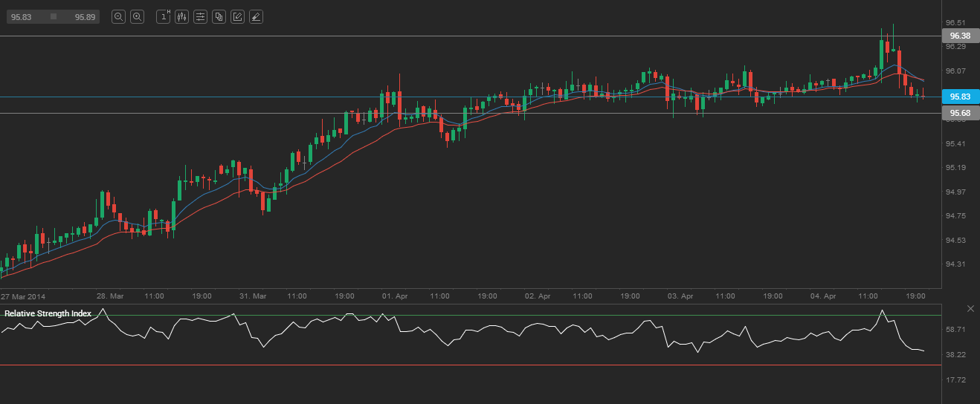
Task: Click the 01. Apr date on time axis
Action: (x=395, y=296)
